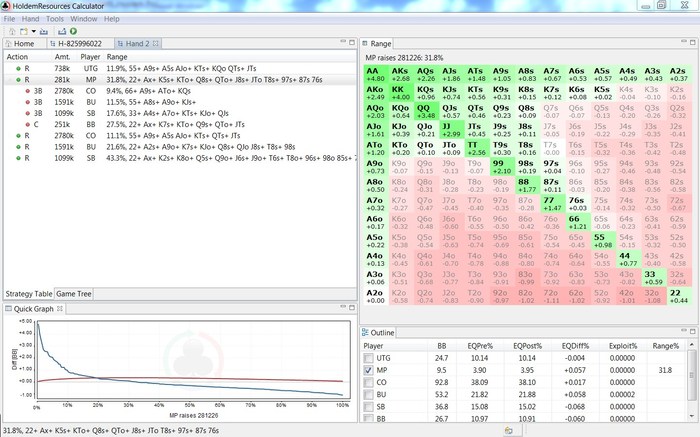Click the Range% column header
The image size is (700, 437).
point(665,346)
